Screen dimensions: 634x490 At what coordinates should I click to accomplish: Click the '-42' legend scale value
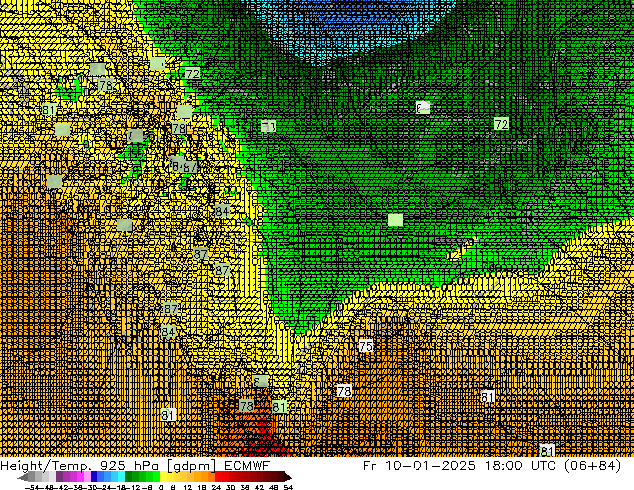click(x=61, y=487)
